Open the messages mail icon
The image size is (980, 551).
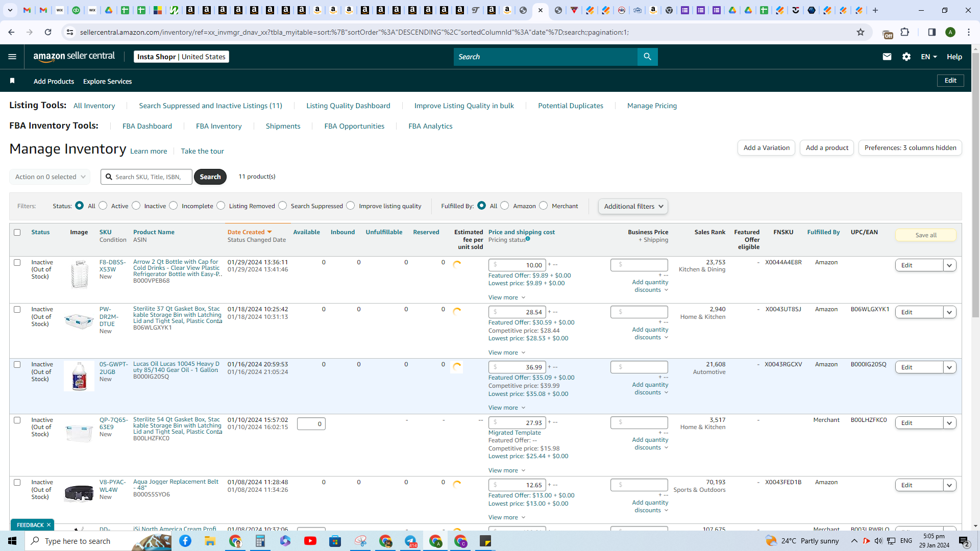(x=887, y=57)
